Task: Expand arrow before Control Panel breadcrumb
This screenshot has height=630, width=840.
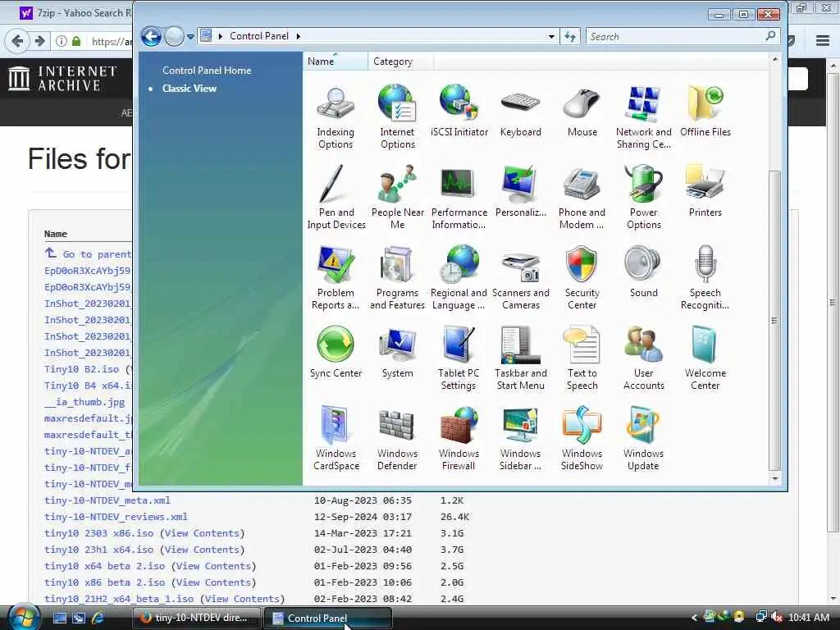Action: [x=220, y=36]
